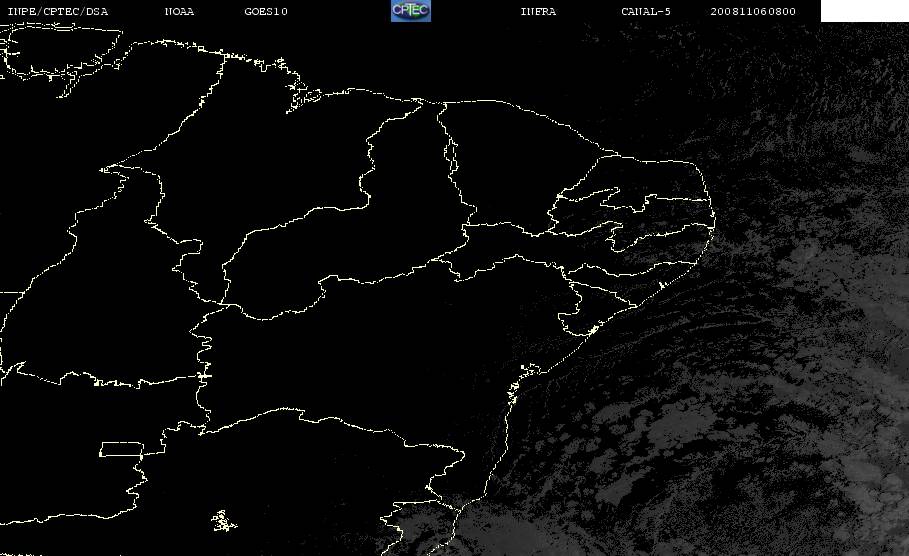Click the CPTEC logo in header
This screenshot has height=556, width=909.
(x=411, y=11)
